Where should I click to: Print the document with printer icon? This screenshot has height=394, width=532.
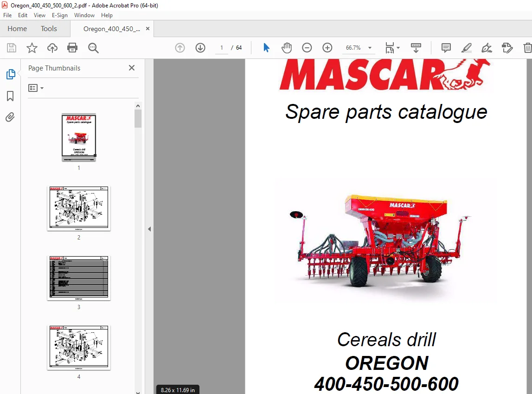[72, 48]
